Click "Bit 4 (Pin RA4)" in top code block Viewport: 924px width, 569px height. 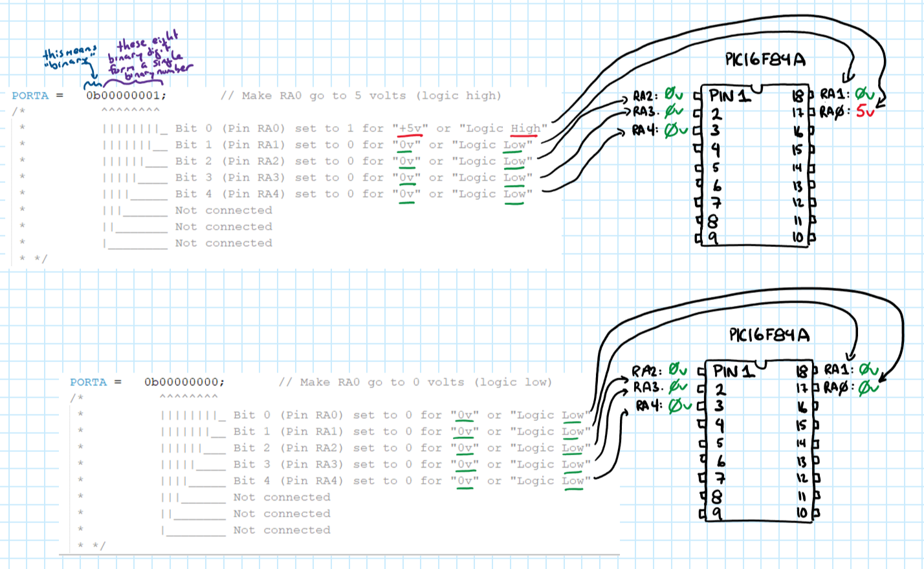click(230, 194)
